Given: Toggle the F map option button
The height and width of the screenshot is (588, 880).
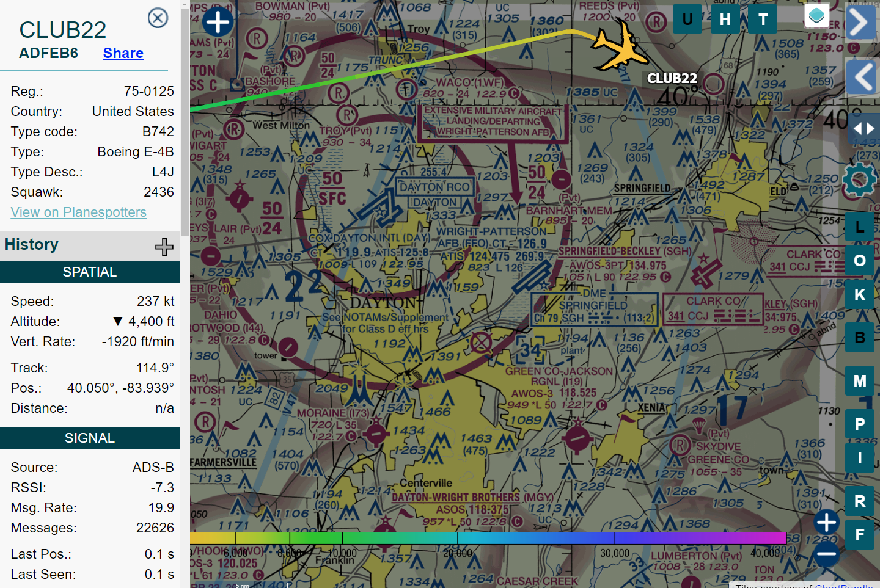Looking at the screenshot, I should 860,535.
